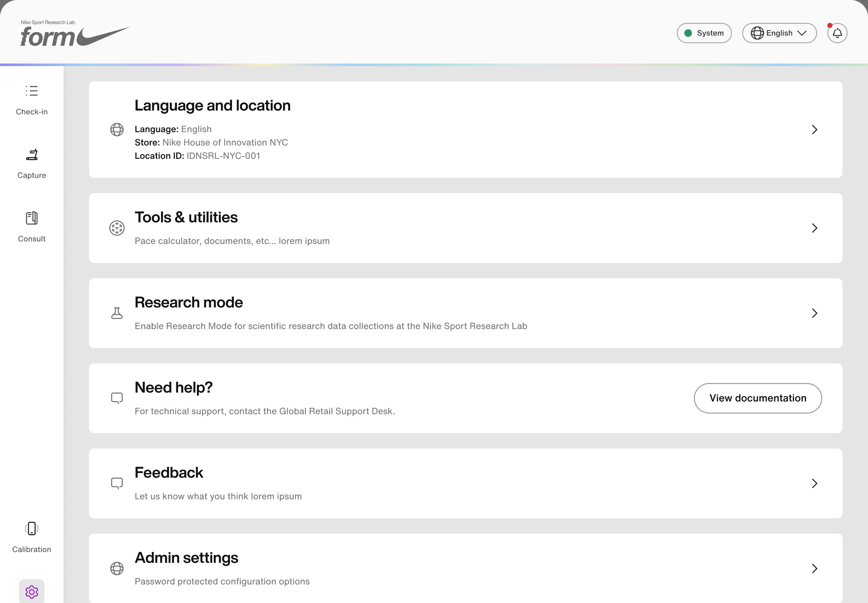This screenshot has height=603, width=868.
Task: Expand Research mode chevron
Action: (x=814, y=313)
